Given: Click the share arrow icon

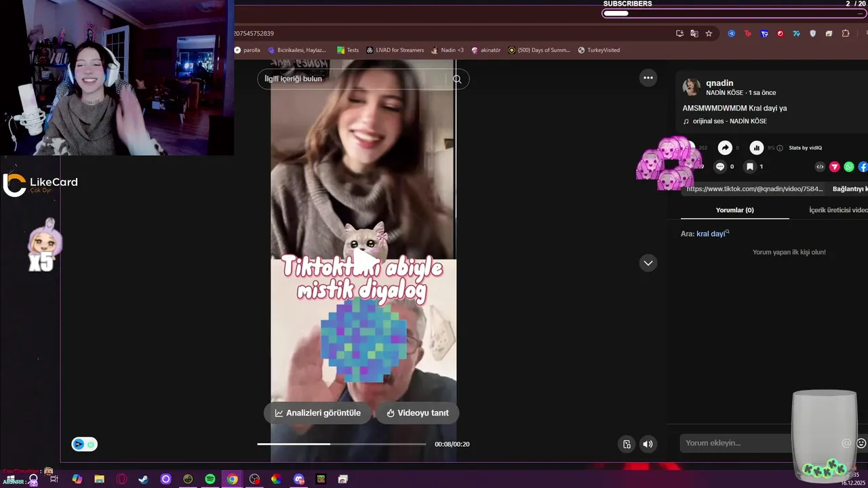Looking at the screenshot, I should click(x=725, y=148).
